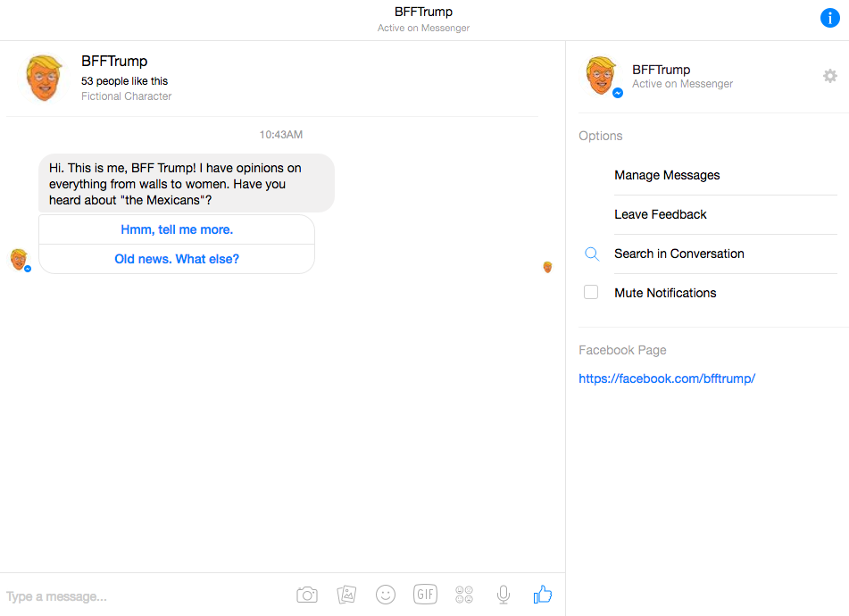Click BFFTrump avatar in conversation header
849x616 pixels.
click(x=45, y=78)
